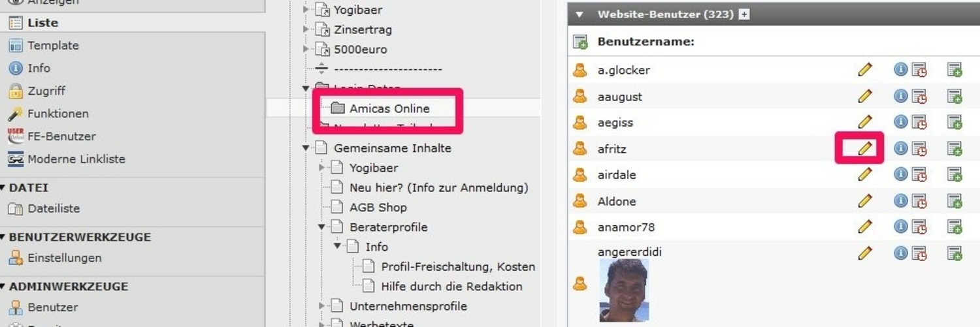Collapse the Website-Benutzer table with triangle
This screenshot has height=327, width=980.
579,14
